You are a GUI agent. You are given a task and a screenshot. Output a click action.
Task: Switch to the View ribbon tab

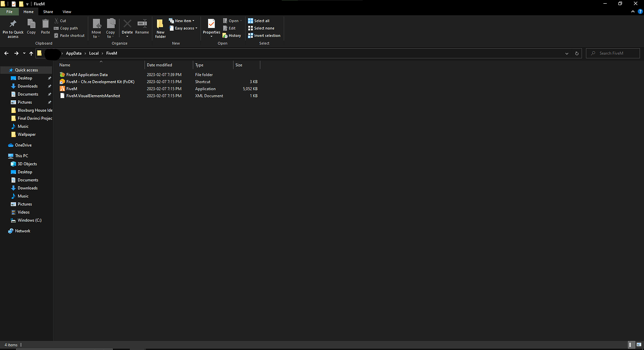click(x=66, y=12)
